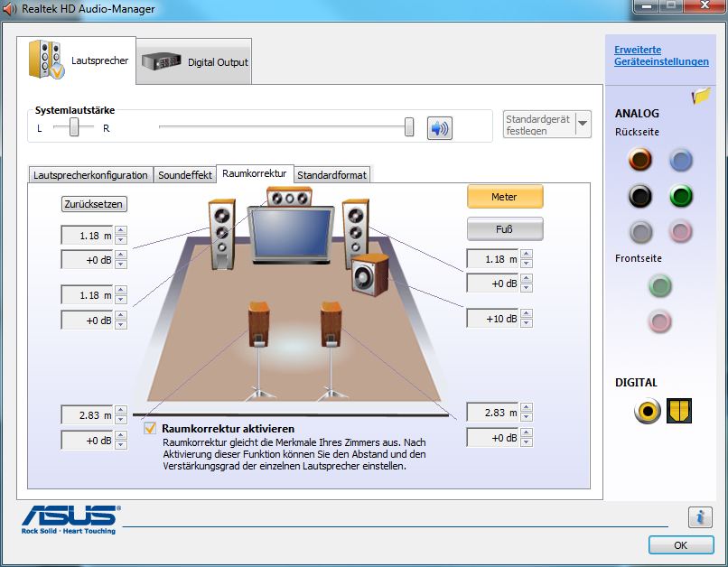Click the Lautsprecher speakers device icon
Viewport: 728px width, 567px height.
point(46,60)
